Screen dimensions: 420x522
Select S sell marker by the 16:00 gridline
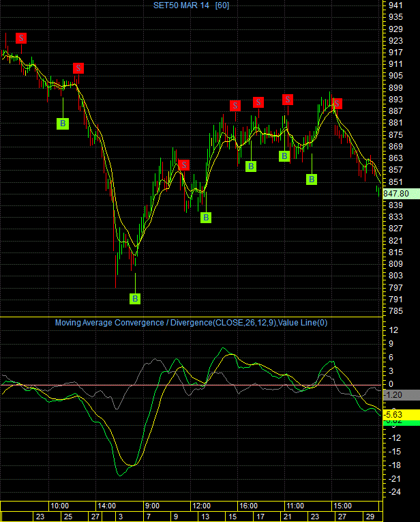click(x=235, y=106)
